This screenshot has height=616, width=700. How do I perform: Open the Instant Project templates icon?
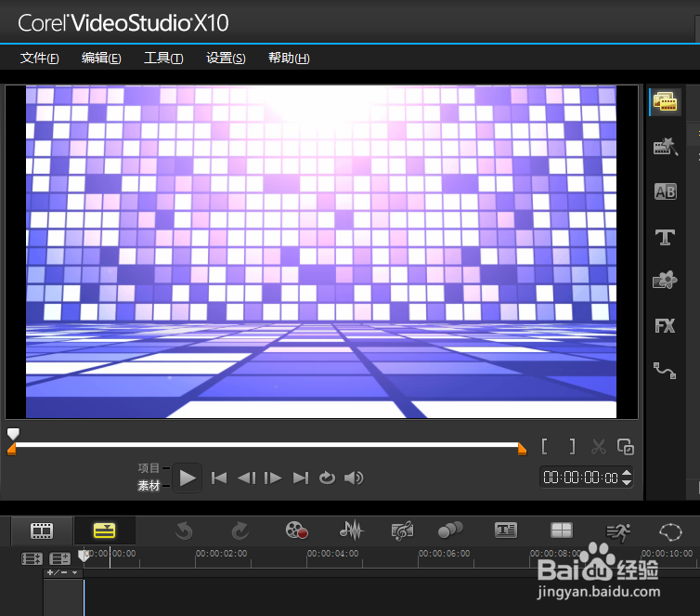point(665,147)
